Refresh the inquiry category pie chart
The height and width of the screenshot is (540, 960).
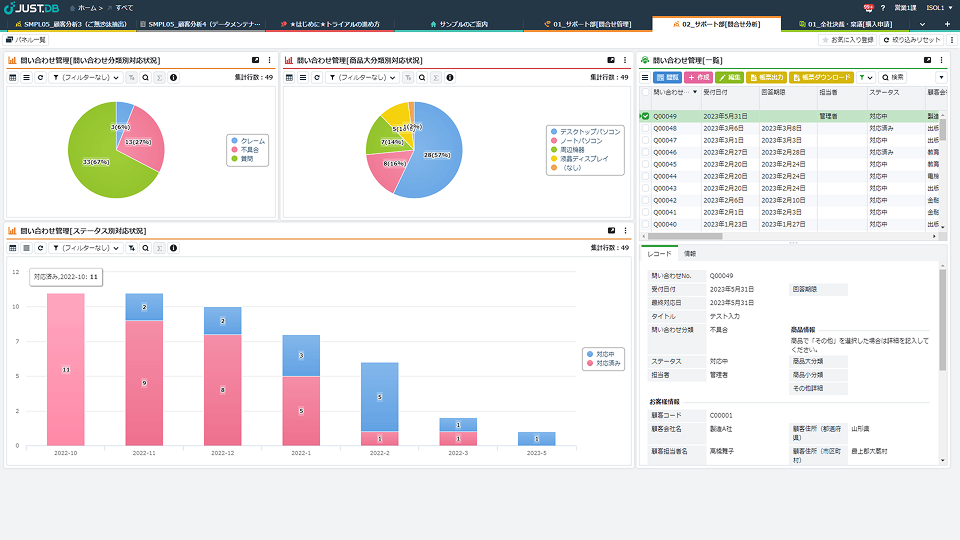coord(40,77)
